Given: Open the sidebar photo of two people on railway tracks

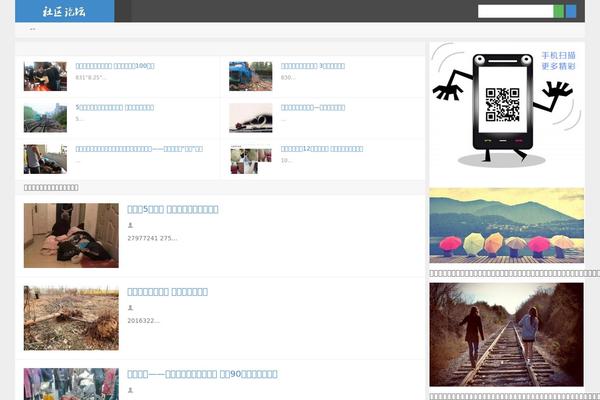Looking at the screenshot, I should tap(507, 335).
